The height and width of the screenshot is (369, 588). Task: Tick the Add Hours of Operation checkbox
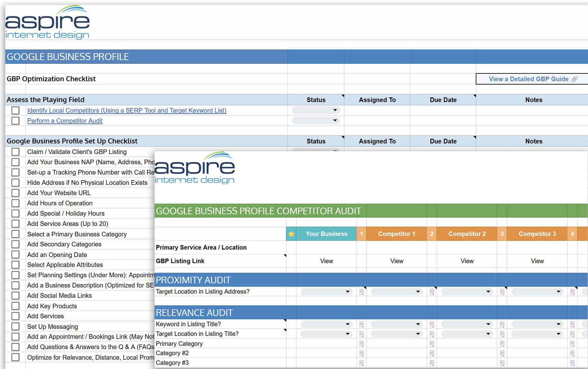pos(15,203)
